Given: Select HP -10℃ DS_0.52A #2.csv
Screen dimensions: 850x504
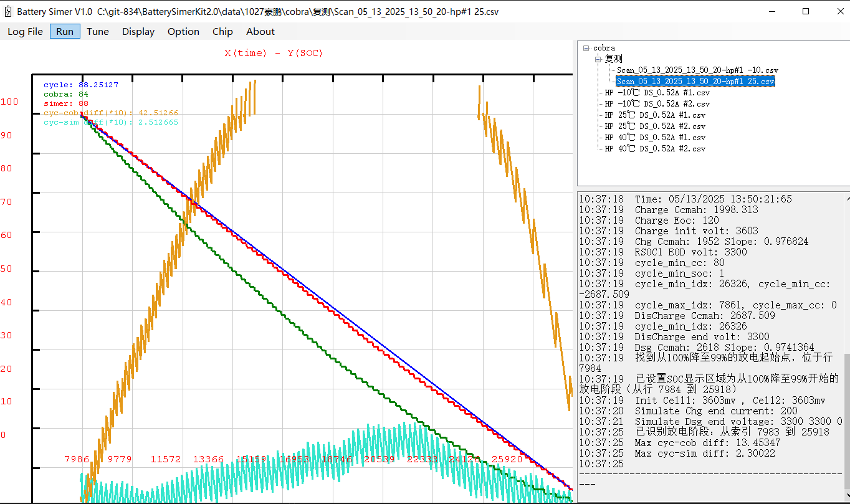Looking at the screenshot, I should coord(657,103).
